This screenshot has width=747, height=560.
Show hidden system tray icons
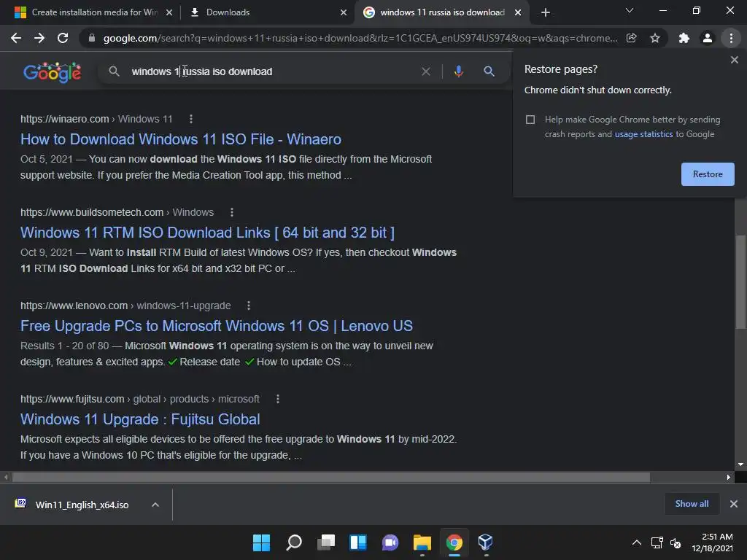pyautogui.click(x=636, y=542)
